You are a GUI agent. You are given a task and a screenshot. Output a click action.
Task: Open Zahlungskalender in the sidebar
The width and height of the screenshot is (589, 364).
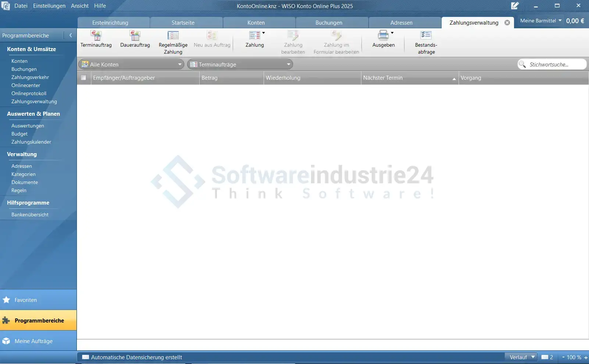(31, 142)
